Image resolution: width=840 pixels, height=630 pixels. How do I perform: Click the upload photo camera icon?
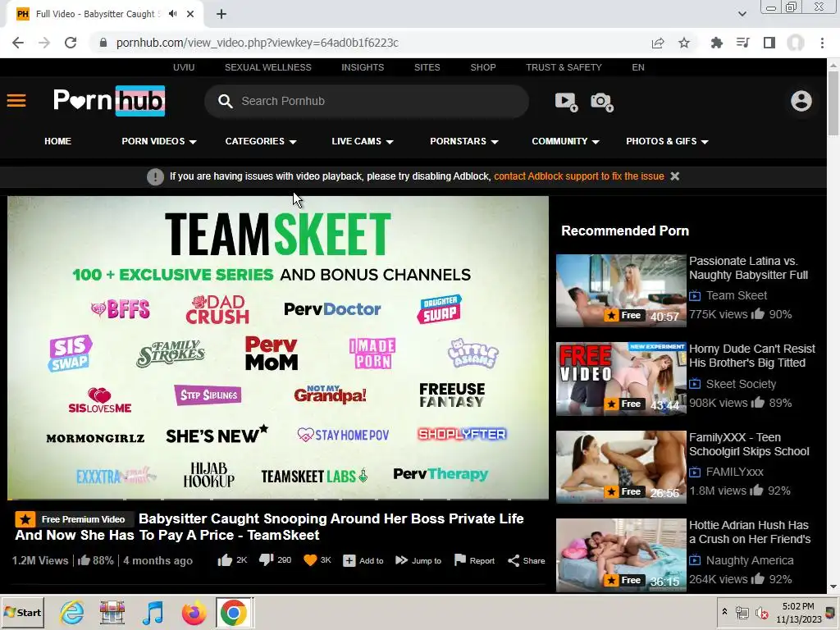(602, 102)
